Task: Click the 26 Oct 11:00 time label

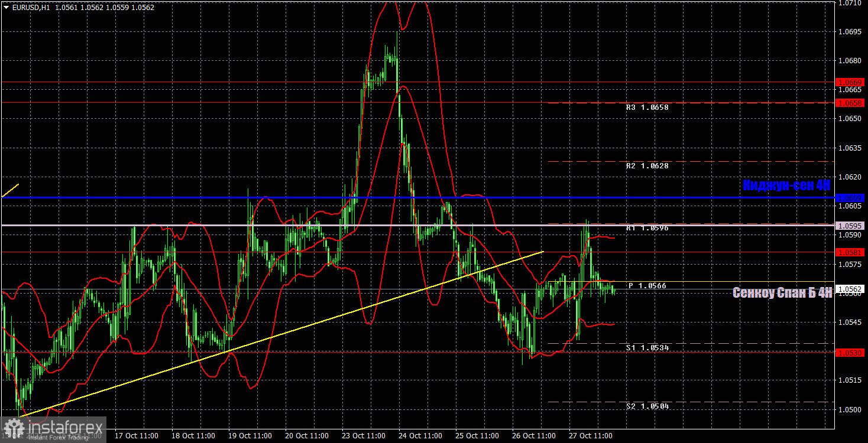Action: click(535, 436)
